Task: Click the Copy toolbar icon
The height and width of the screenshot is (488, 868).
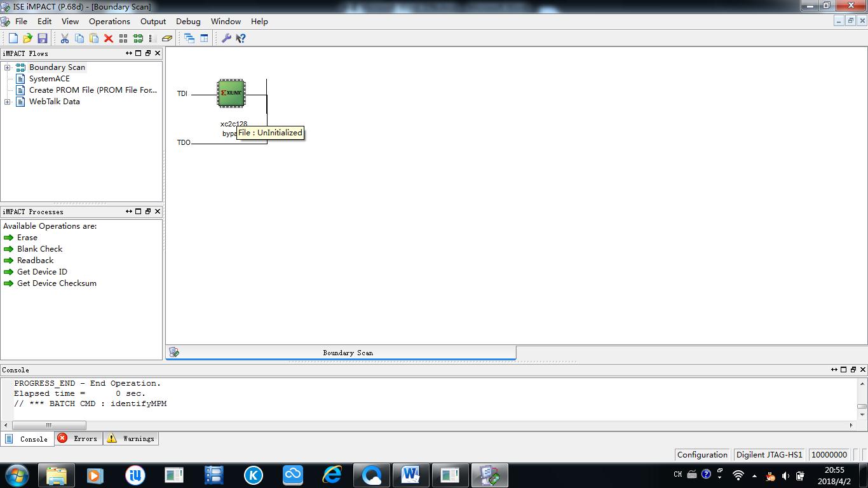Action: 79,38
